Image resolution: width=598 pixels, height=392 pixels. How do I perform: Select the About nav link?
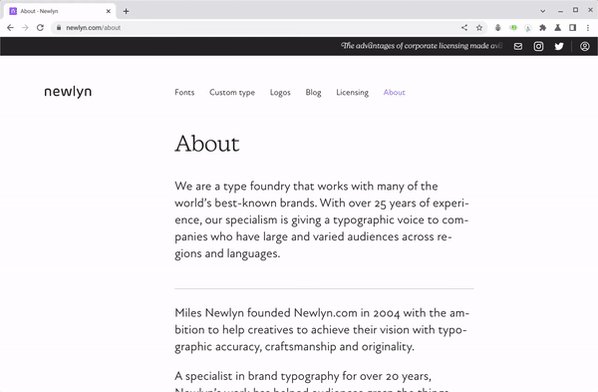394,92
